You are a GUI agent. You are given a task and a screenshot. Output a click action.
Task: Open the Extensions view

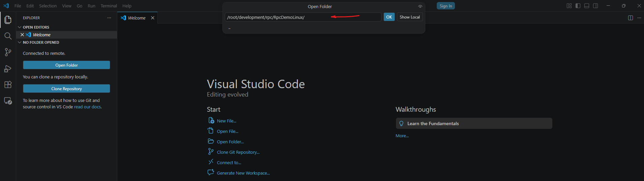coord(8,85)
